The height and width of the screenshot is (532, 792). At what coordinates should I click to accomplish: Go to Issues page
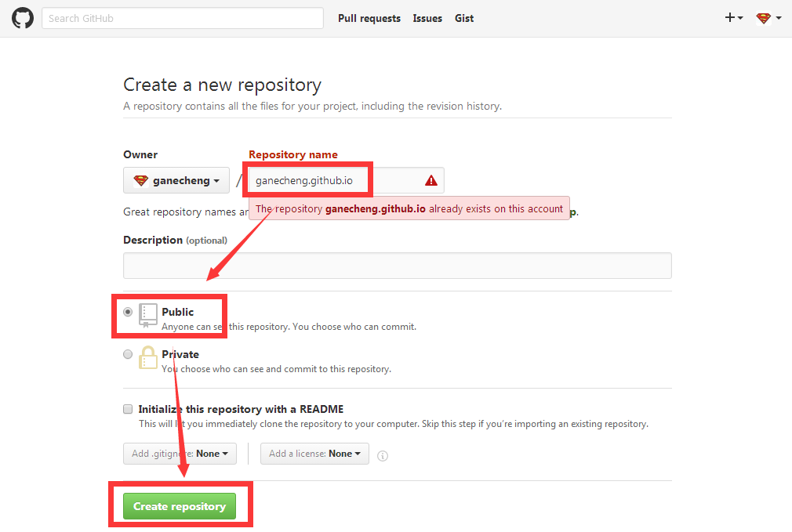pyautogui.click(x=427, y=18)
